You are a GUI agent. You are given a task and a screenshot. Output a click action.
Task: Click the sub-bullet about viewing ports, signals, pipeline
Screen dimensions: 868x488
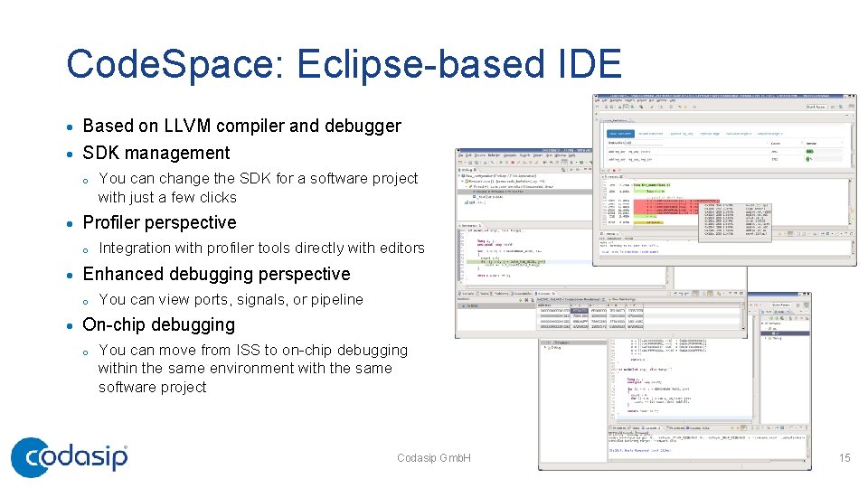click(x=231, y=299)
